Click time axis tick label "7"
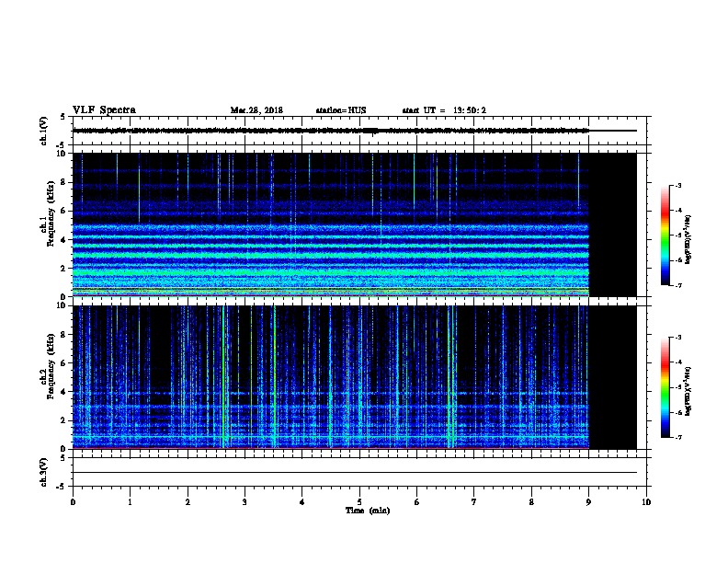The width and height of the screenshot is (728, 563). 474,502
